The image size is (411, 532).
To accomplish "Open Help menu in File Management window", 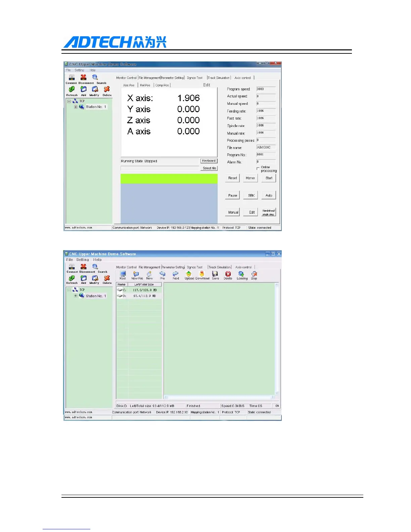I will click(x=97, y=260).
